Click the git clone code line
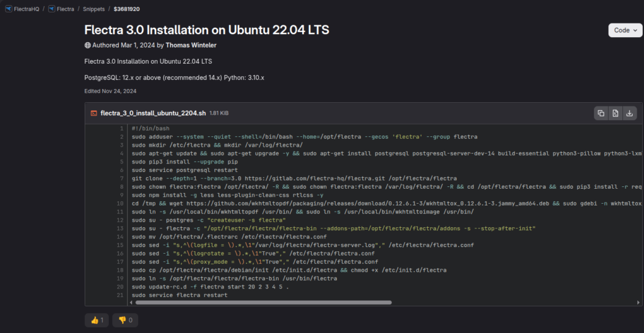The height and width of the screenshot is (333, 644). pos(295,179)
